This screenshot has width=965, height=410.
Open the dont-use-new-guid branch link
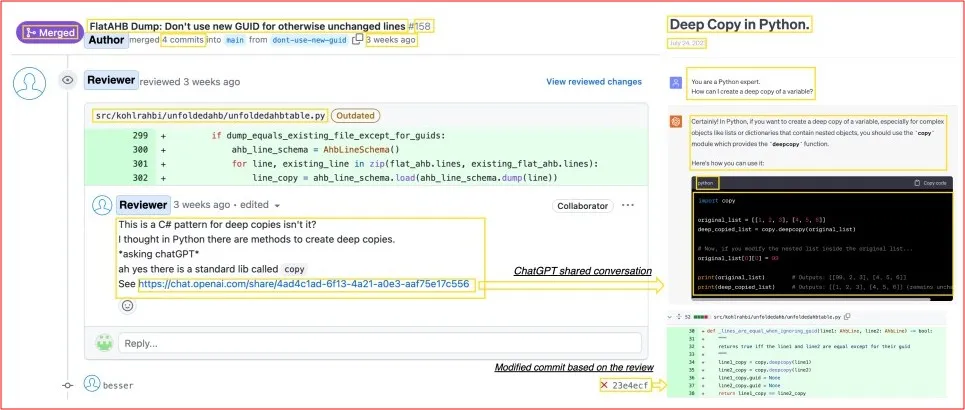309,40
